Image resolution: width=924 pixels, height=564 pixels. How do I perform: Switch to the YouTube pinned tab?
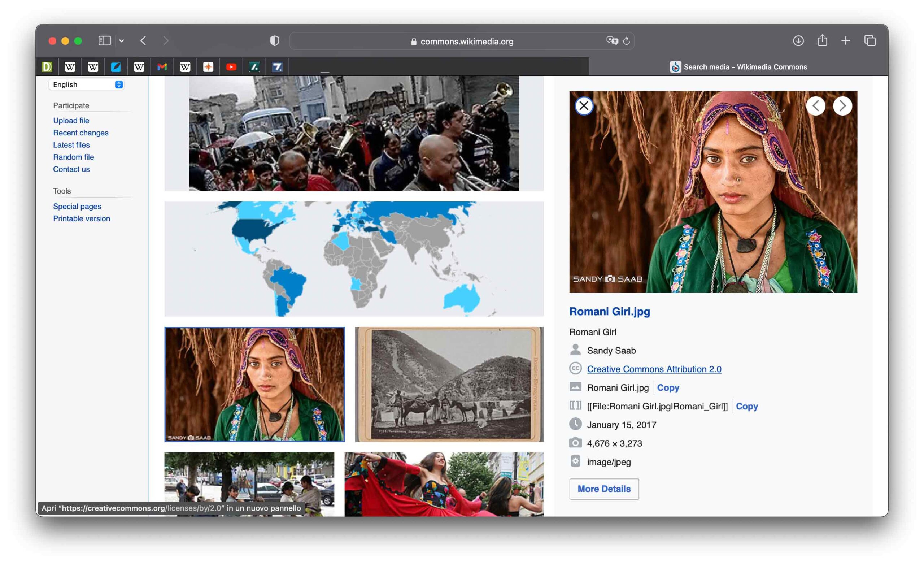231,67
